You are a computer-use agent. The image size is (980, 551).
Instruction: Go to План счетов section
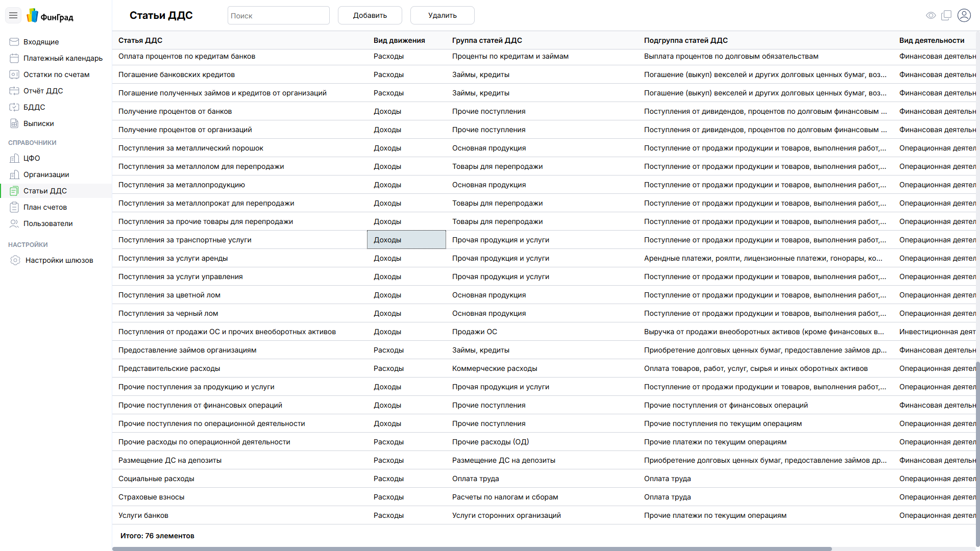coord(45,207)
